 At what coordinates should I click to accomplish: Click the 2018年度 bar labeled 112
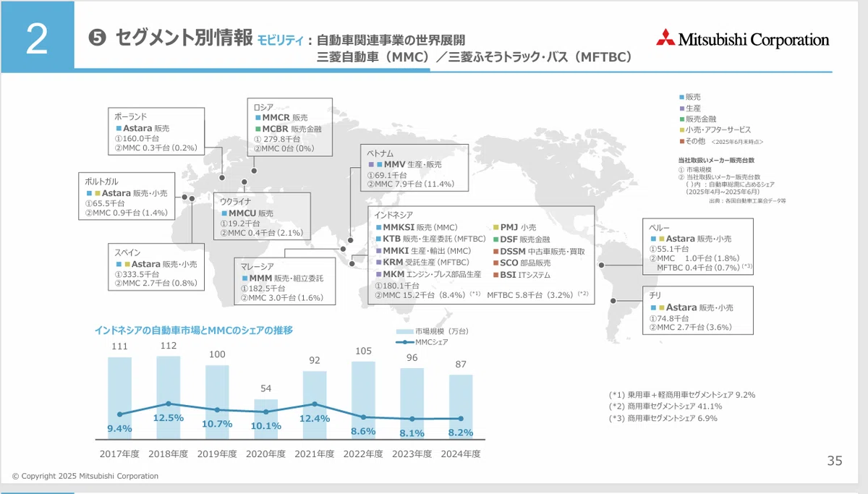(x=169, y=397)
